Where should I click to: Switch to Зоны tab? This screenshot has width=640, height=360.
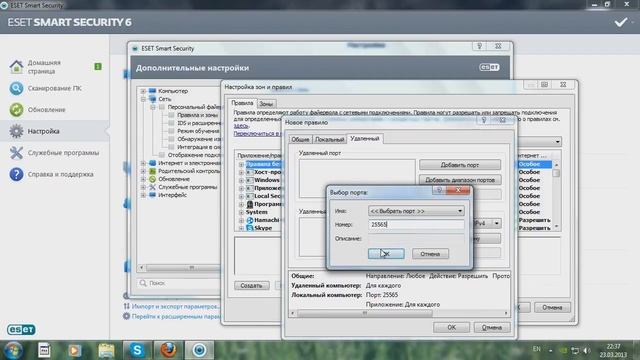coord(266,104)
